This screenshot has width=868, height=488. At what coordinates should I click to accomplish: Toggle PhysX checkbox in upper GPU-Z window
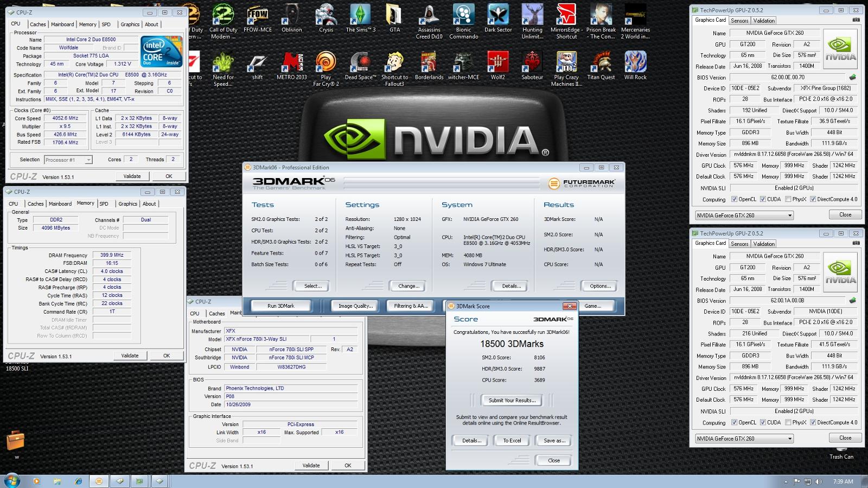click(788, 199)
